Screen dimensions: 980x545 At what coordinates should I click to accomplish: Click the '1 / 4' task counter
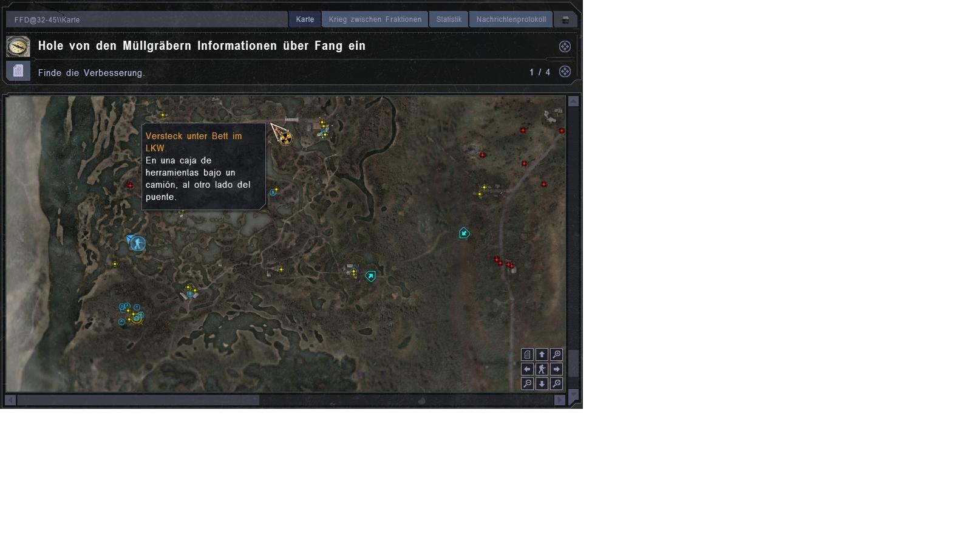click(x=540, y=72)
